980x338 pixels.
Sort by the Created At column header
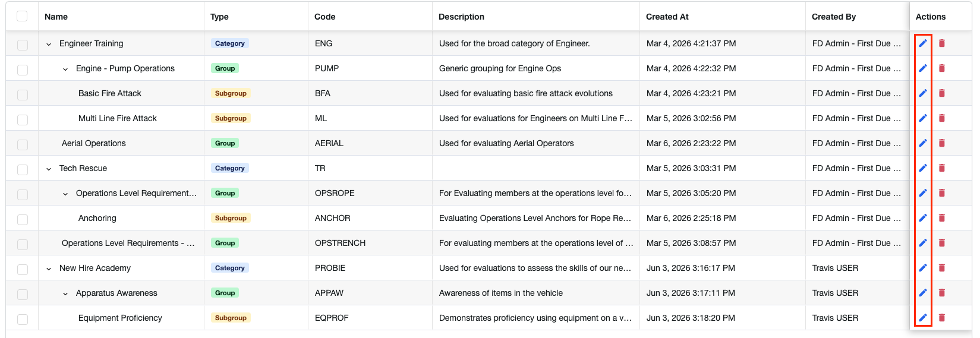(667, 17)
